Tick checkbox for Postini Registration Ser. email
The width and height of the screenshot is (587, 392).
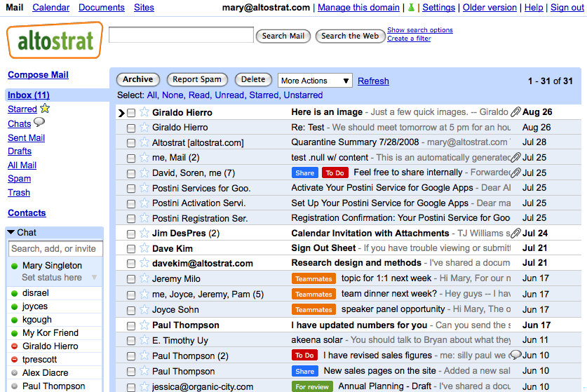[131, 219]
